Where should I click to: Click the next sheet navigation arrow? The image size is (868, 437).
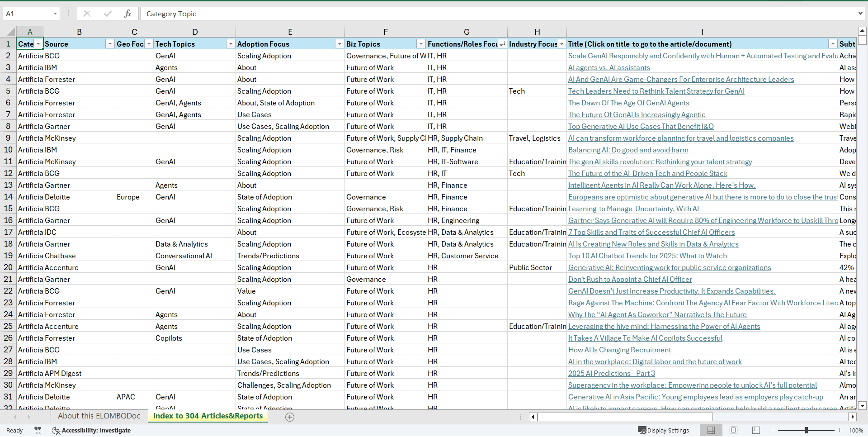pos(29,417)
